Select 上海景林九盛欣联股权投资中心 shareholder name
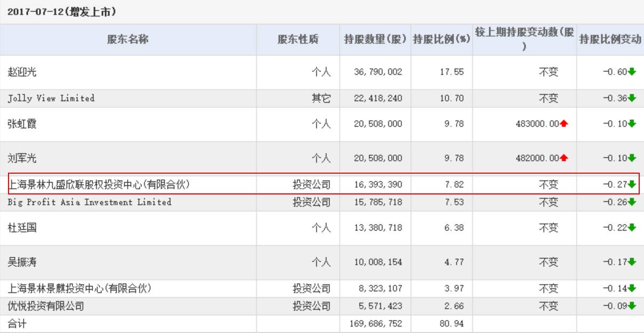This screenshot has height=333, width=644. coord(99,185)
